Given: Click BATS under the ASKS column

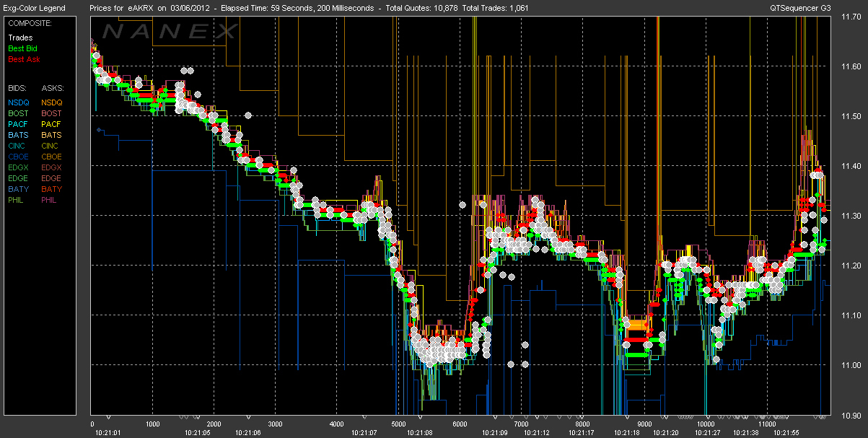Looking at the screenshot, I should pyautogui.click(x=52, y=135).
